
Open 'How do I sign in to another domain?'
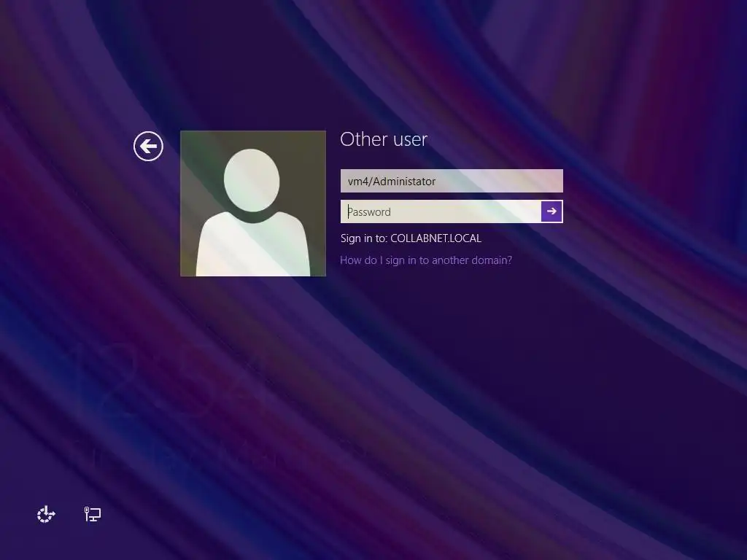(426, 260)
